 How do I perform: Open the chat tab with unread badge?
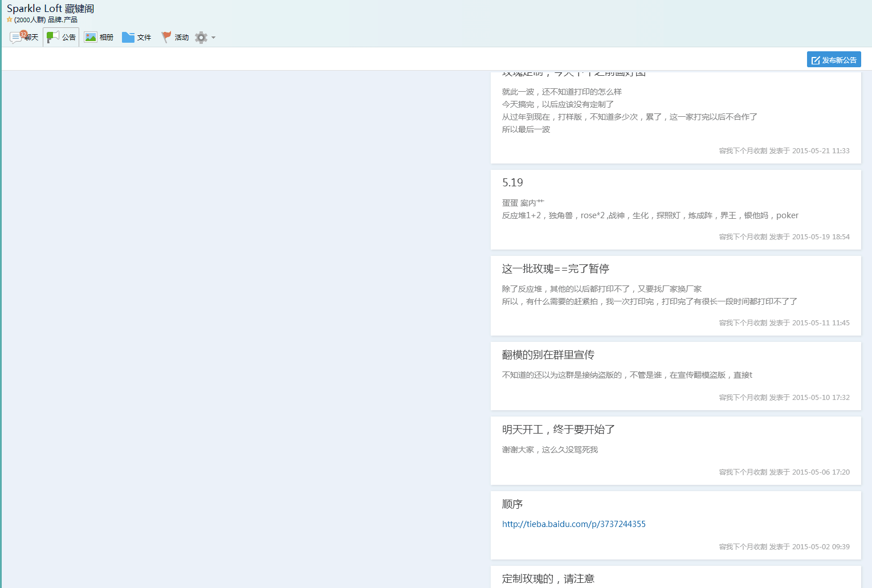point(24,37)
